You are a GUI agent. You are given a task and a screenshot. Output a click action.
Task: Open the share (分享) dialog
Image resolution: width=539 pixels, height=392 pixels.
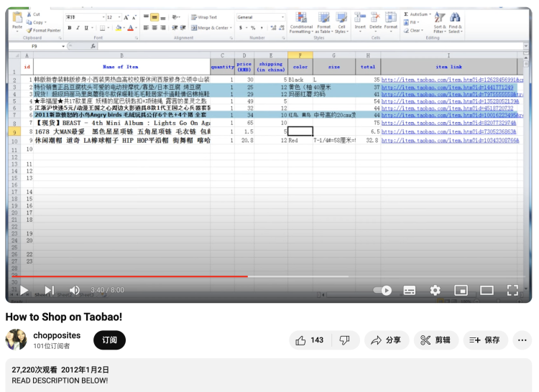click(387, 340)
